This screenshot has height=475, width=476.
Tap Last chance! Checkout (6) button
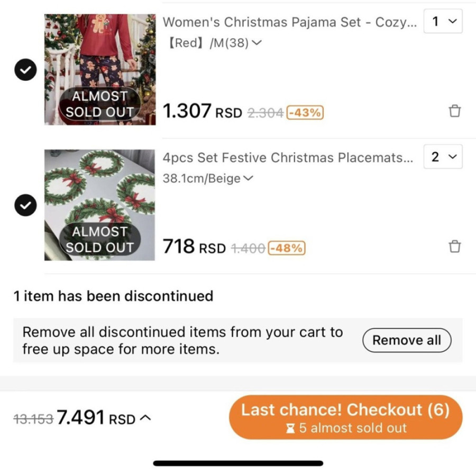(345, 417)
